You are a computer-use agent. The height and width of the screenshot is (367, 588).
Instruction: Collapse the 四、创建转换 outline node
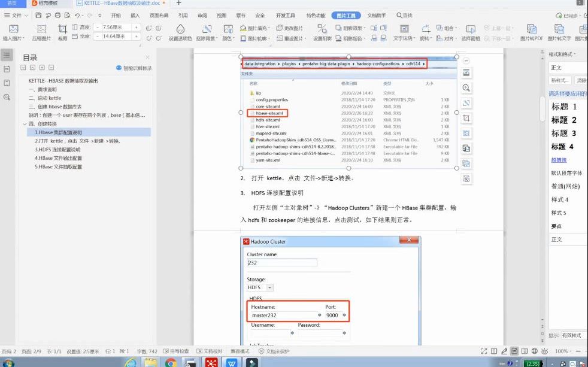(x=25, y=124)
